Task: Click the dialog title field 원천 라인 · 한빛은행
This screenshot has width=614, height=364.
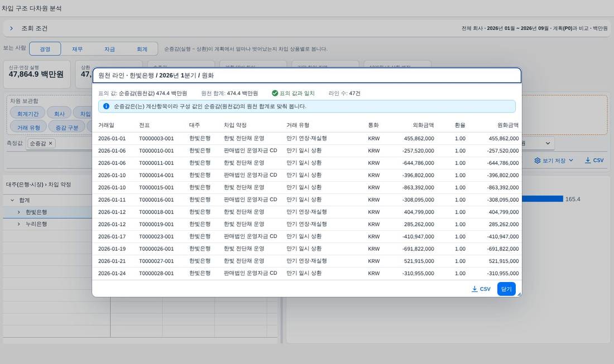Action: (x=307, y=75)
